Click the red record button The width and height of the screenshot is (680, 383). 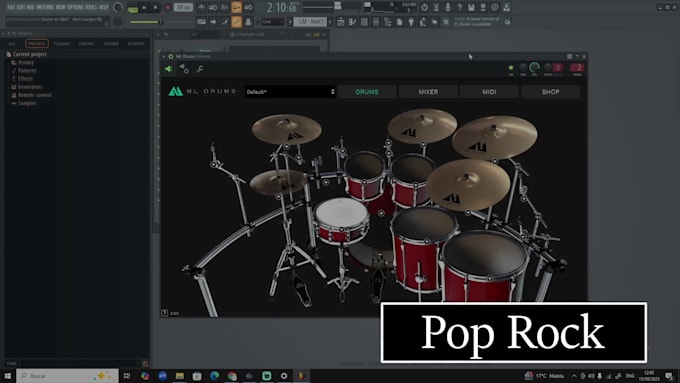(x=167, y=7)
